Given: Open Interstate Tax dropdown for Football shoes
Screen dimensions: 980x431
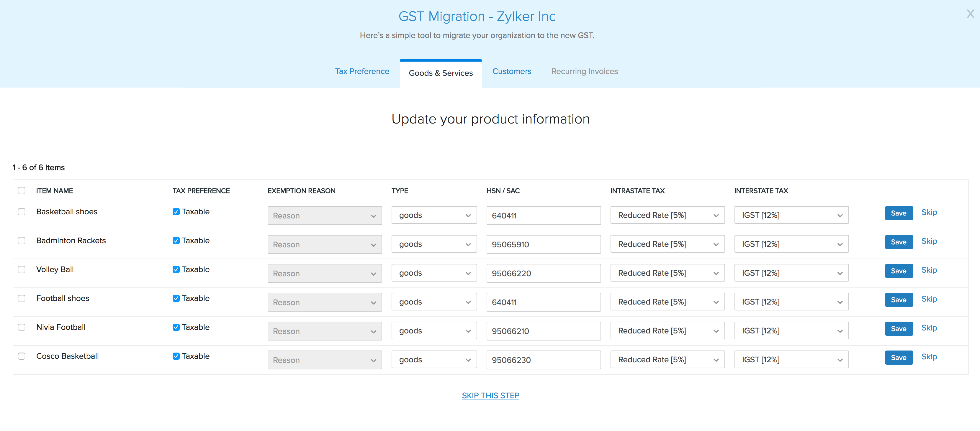Looking at the screenshot, I should (791, 302).
